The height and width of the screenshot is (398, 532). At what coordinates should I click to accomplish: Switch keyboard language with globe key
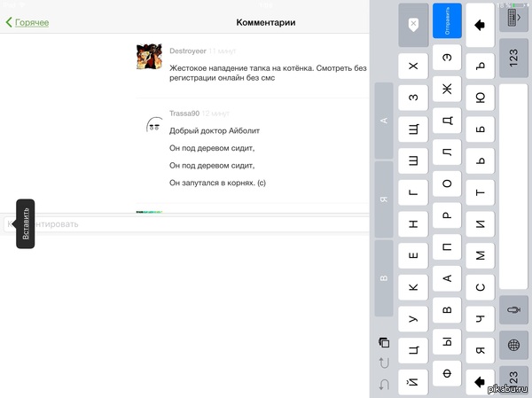(513, 344)
